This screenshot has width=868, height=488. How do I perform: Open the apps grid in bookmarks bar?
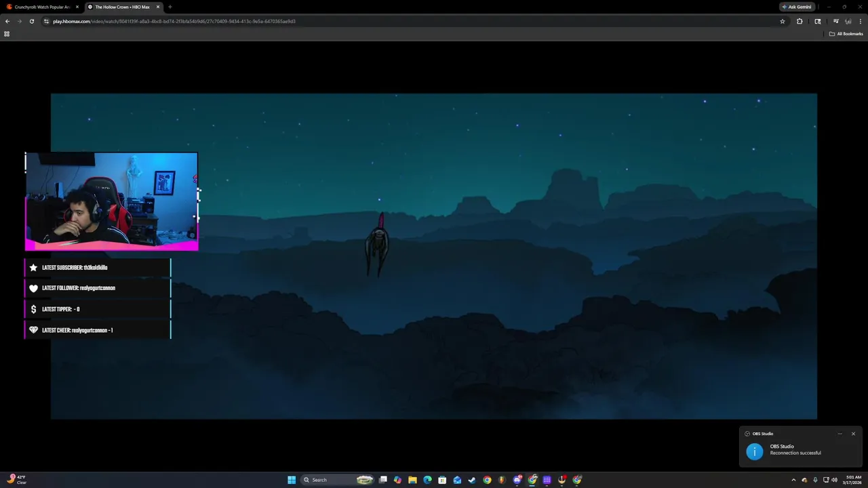coord(7,34)
